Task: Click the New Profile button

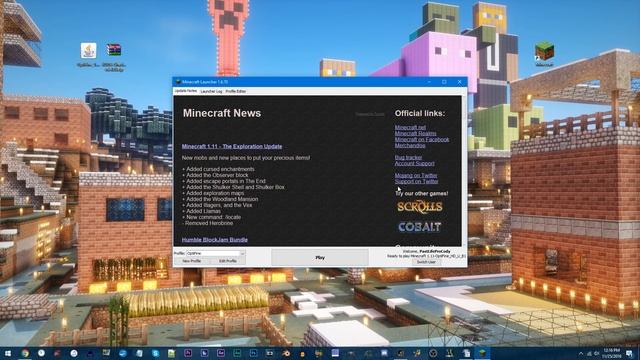Action: (x=191, y=261)
